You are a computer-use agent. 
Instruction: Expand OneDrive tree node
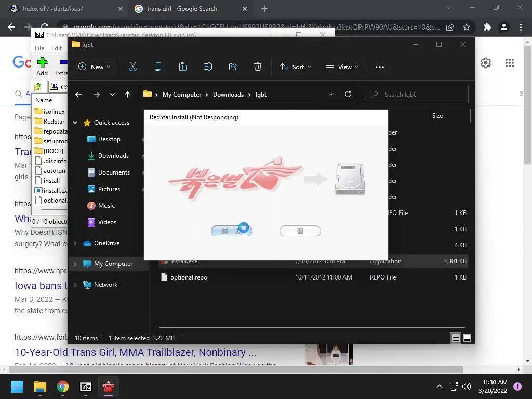pyautogui.click(x=75, y=243)
